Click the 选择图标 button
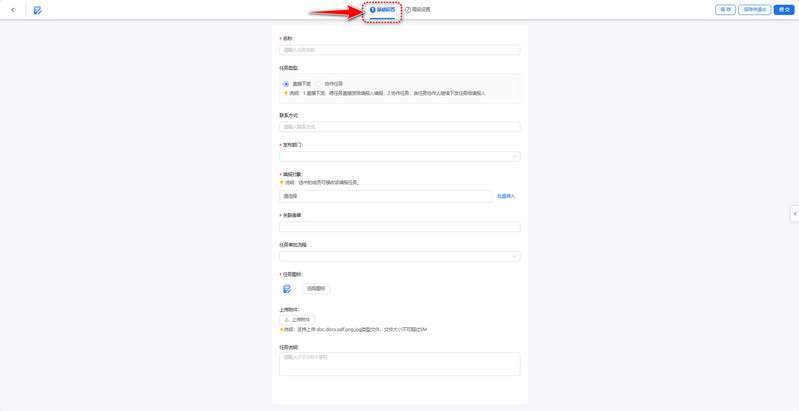The width and height of the screenshot is (799, 411). point(316,288)
